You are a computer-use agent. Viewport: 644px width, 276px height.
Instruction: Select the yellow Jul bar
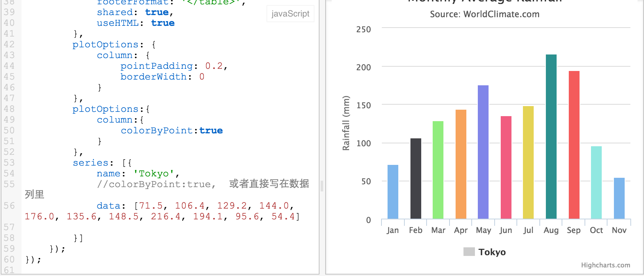528,162
